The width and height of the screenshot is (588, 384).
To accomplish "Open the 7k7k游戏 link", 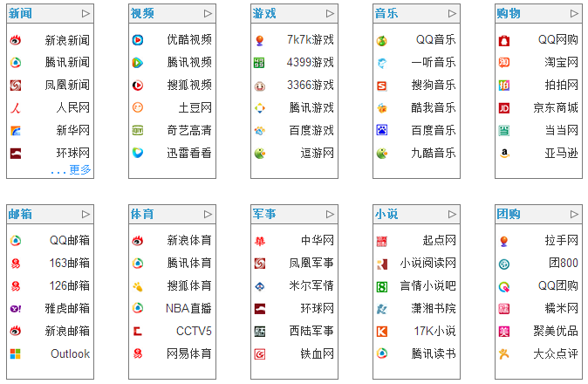I will [311, 40].
